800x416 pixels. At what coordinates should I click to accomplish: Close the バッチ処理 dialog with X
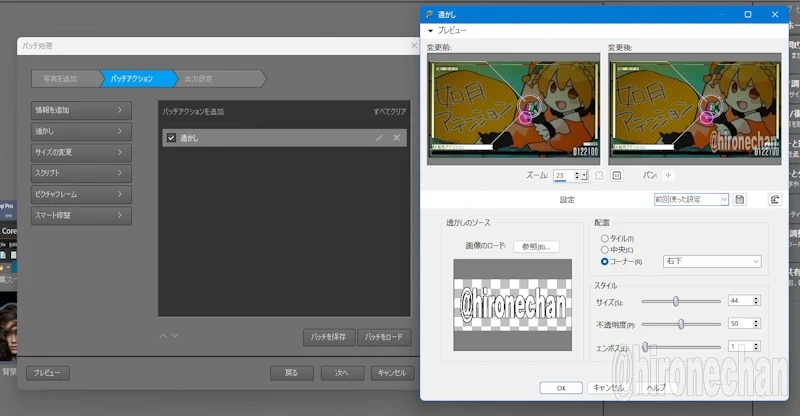[x=414, y=45]
